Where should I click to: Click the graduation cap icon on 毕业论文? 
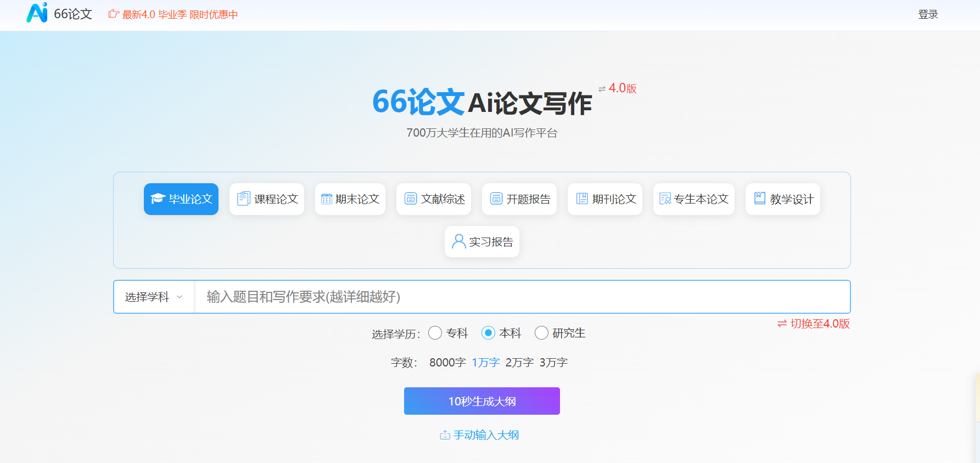click(158, 199)
